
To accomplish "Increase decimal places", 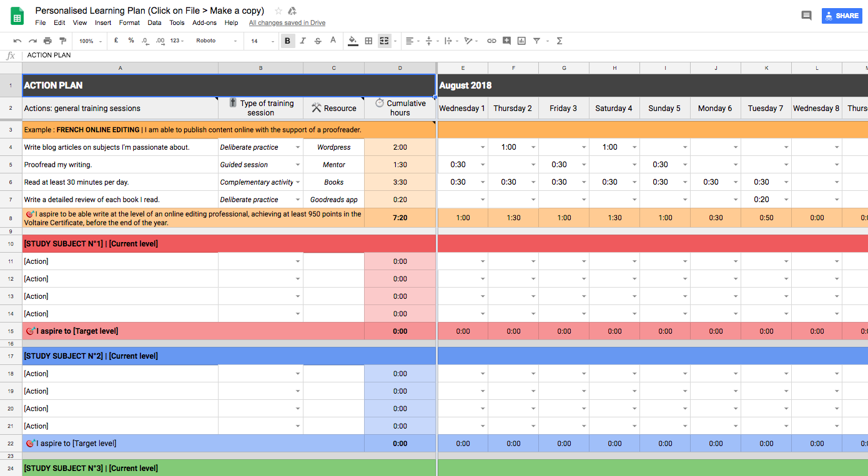I will (160, 41).
